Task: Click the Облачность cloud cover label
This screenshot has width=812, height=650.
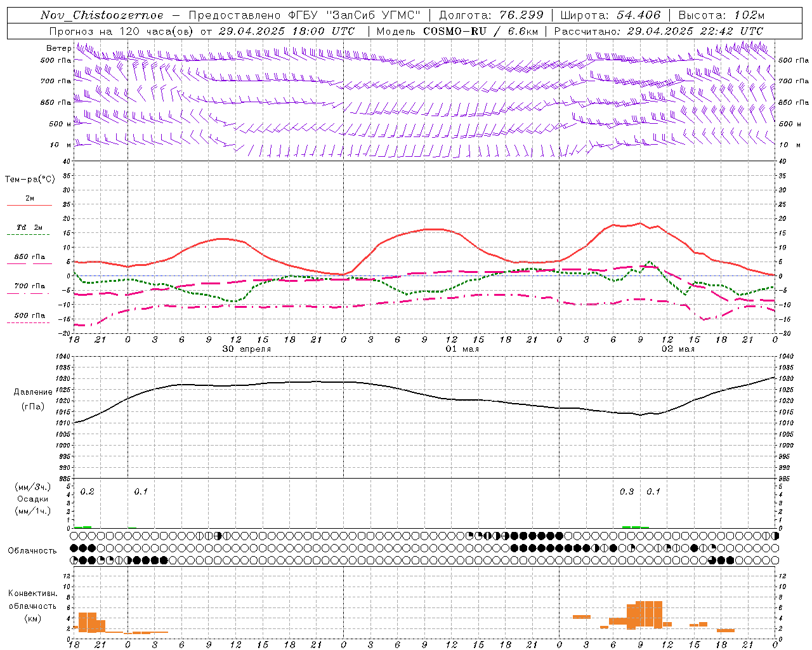Action: pos(32,550)
